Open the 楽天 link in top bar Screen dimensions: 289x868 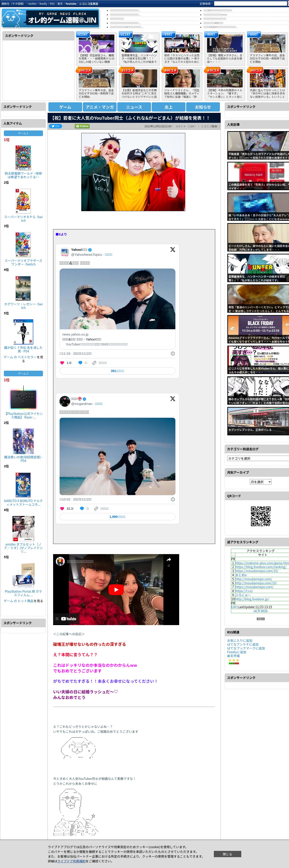60,4
